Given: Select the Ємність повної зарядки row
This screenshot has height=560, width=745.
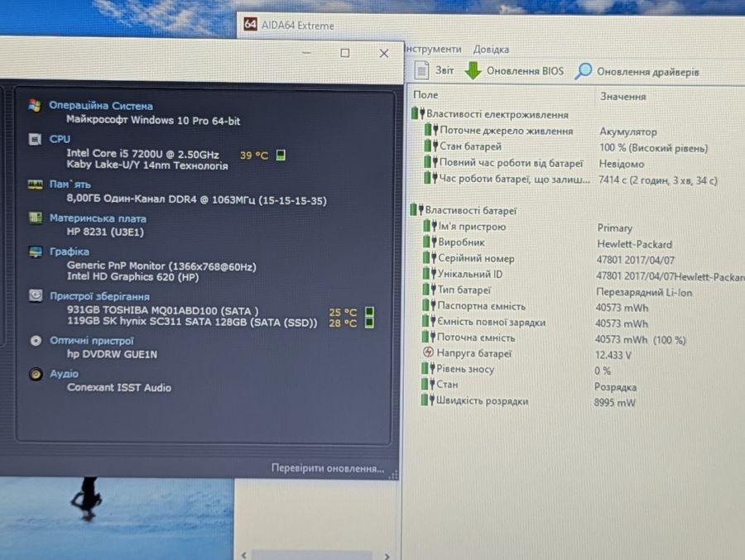Looking at the screenshot, I should pyautogui.click(x=536, y=323).
